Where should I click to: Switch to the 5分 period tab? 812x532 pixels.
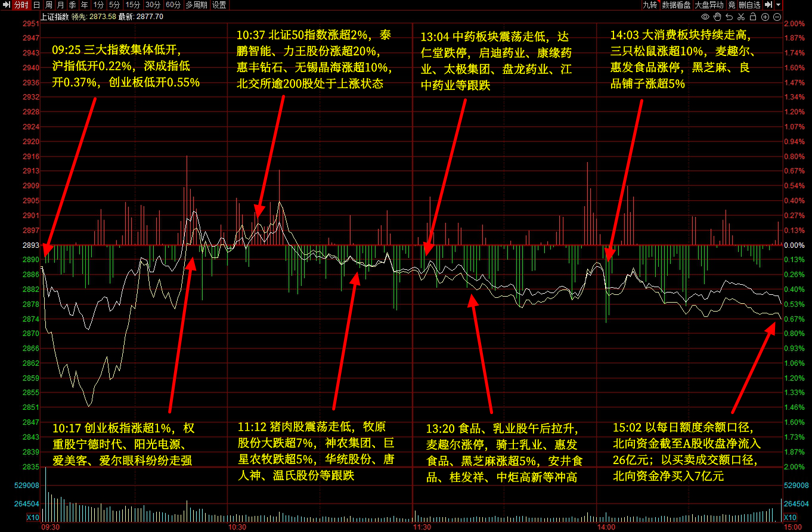(114, 5)
